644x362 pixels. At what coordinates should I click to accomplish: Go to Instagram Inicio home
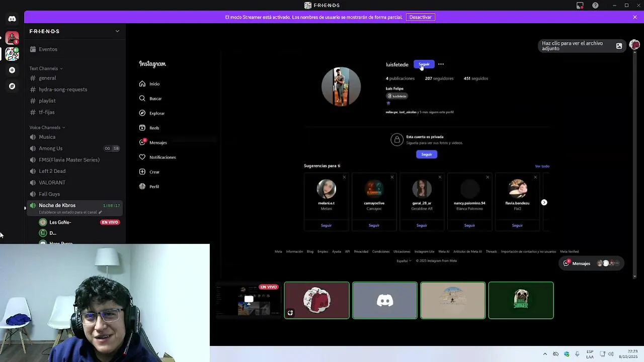coord(149,84)
